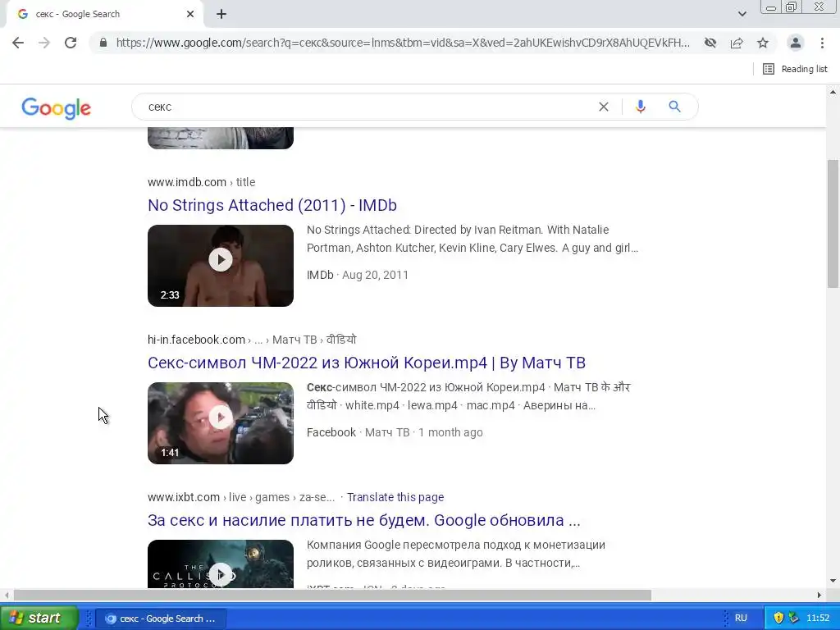Open the Chrome profile avatar icon
This screenshot has width=840, height=630.
796,43
